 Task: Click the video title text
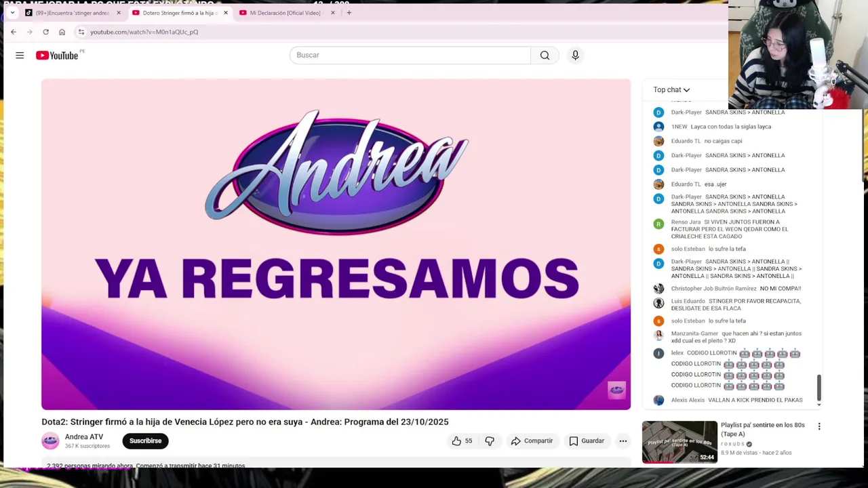click(x=245, y=422)
